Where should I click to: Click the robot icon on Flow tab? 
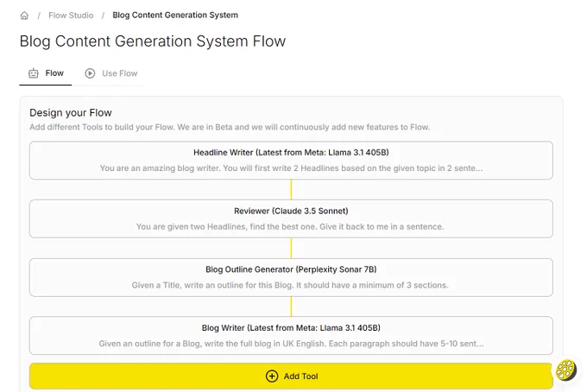click(34, 73)
